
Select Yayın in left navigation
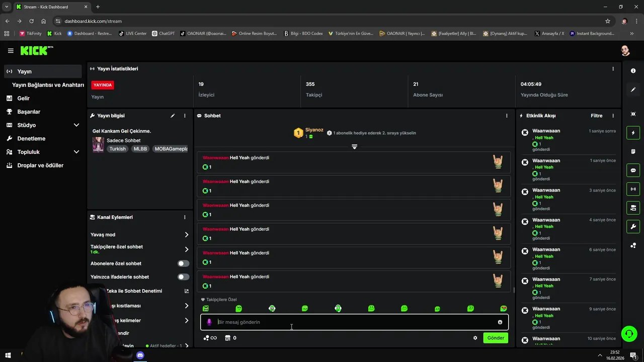(x=42, y=71)
